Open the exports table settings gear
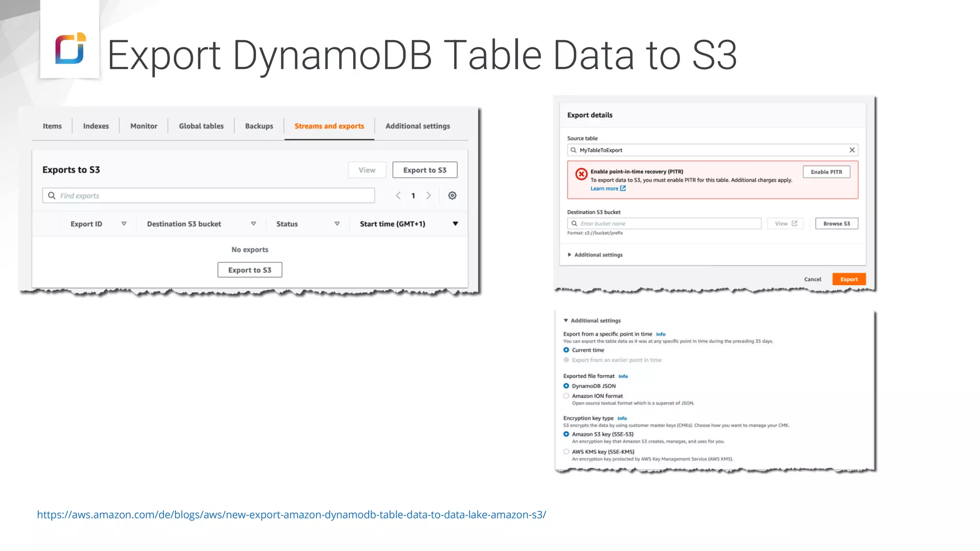The height and width of the screenshot is (551, 980). click(452, 196)
